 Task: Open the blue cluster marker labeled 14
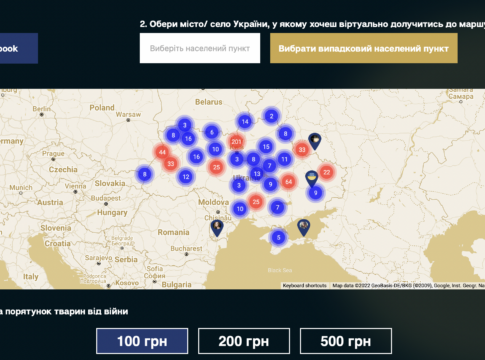click(245, 122)
